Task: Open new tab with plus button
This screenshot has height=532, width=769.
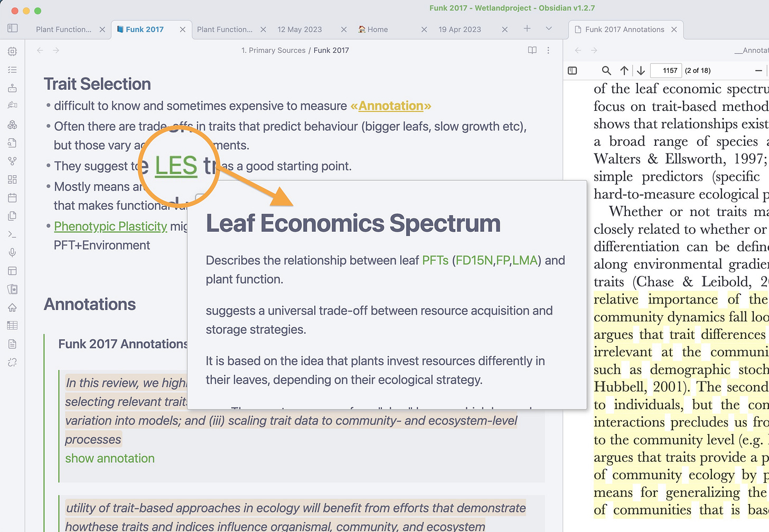Action: [527, 28]
